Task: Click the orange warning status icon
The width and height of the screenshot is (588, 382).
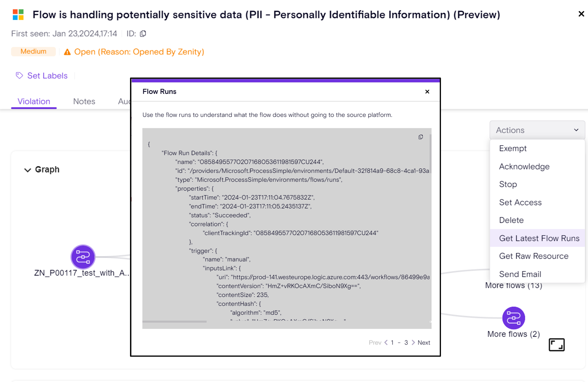Action: [x=67, y=52]
